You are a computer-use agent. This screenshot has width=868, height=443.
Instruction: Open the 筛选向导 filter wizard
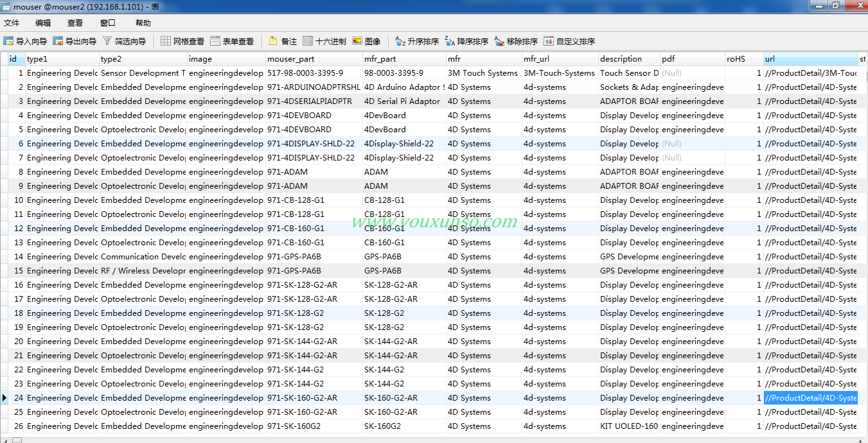pos(124,41)
